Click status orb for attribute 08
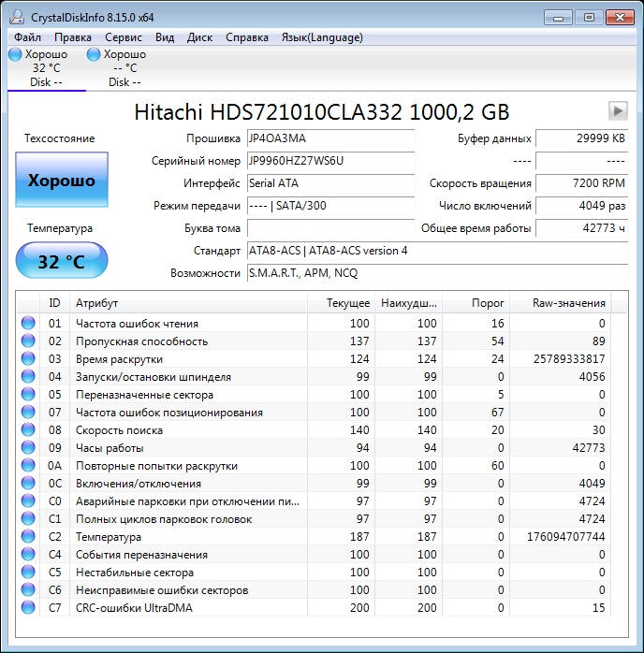 (x=28, y=429)
